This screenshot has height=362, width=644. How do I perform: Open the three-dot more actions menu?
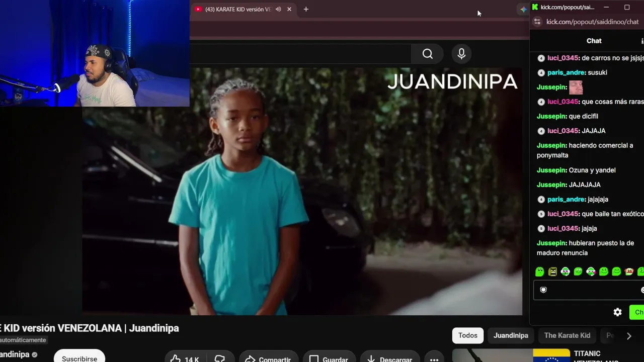[434, 359]
